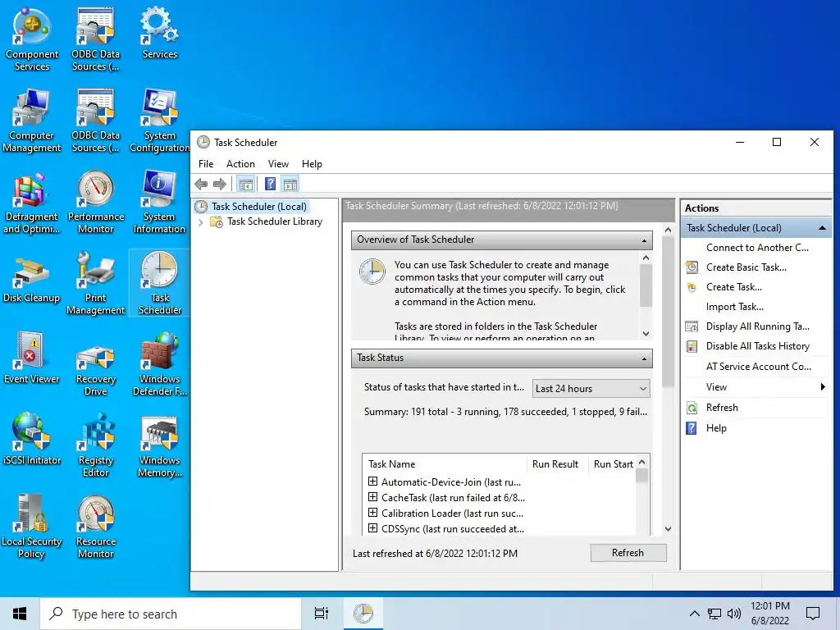Select Local Security Policy desktop icon

(31, 527)
